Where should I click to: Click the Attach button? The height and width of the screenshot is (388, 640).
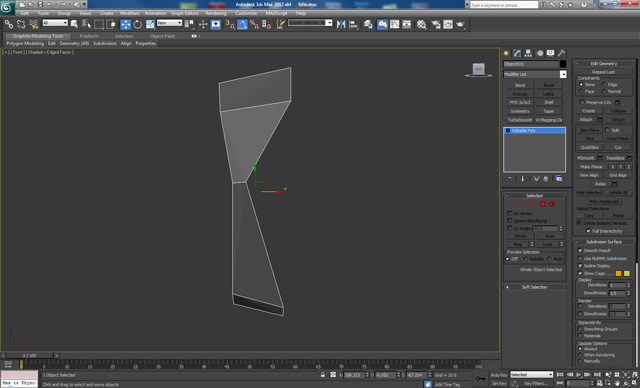click(586, 119)
